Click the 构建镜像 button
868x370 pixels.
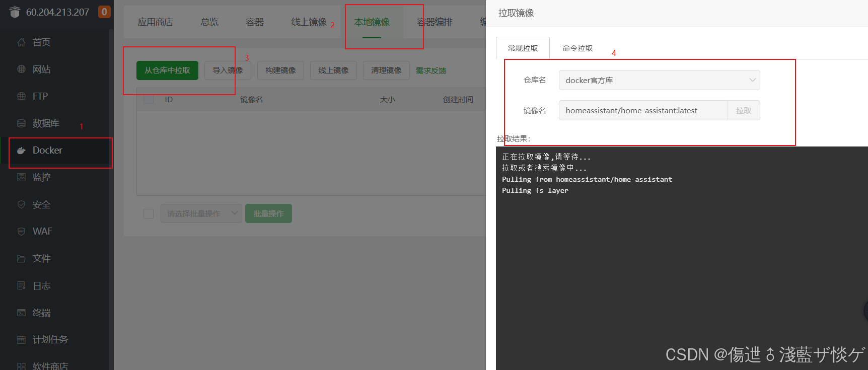(x=280, y=70)
